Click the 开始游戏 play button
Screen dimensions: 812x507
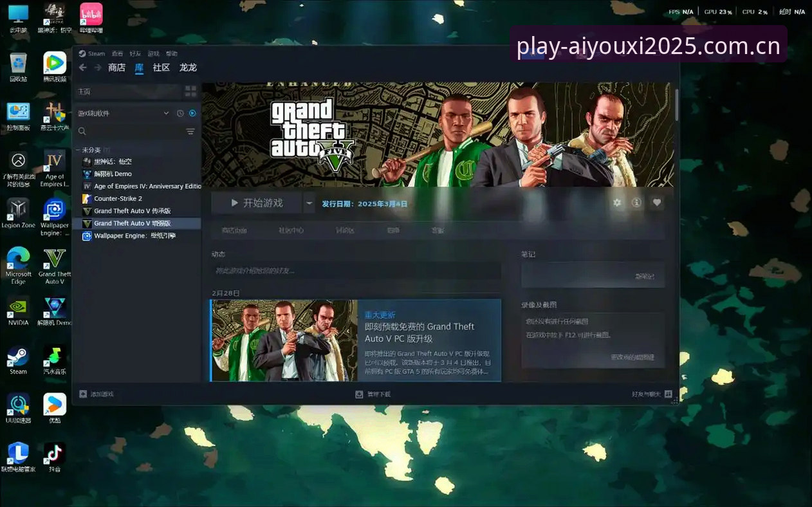click(x=257, y=203)
